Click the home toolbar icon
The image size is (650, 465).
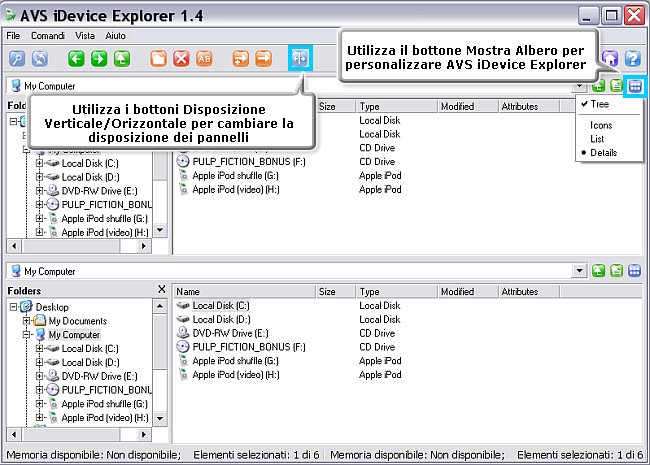610,58
